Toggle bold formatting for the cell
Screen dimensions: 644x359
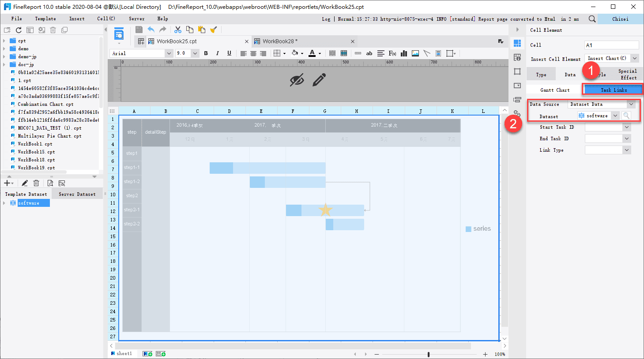[x=206, y=53]
